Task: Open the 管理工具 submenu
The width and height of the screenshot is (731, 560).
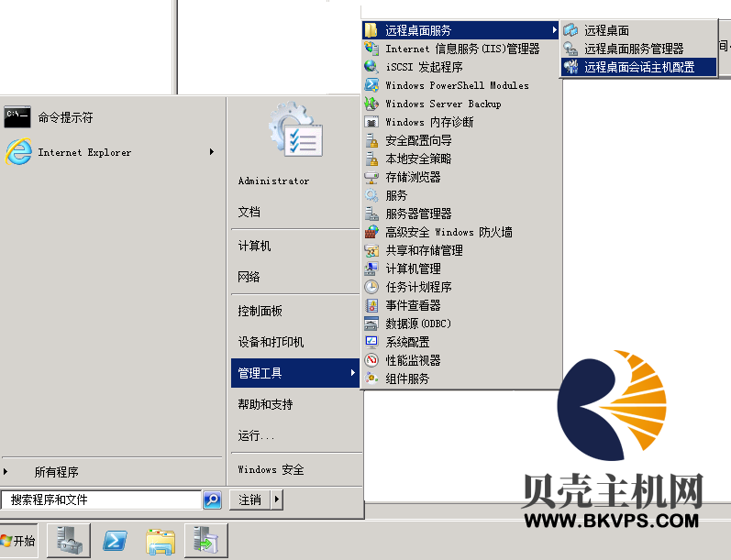Action: (294, 373)
